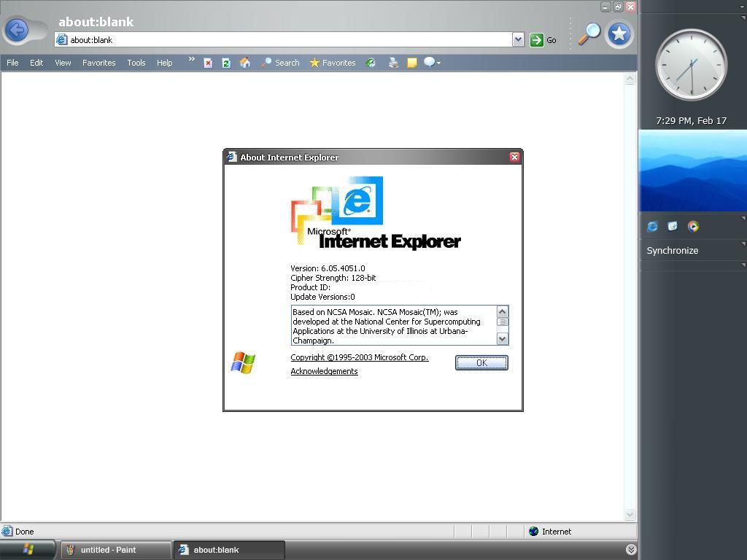Screen dimensions: 747x560
Task: Close the About Internet Explorer dialog
Action: pyautogui.click(x=514, y=157)
